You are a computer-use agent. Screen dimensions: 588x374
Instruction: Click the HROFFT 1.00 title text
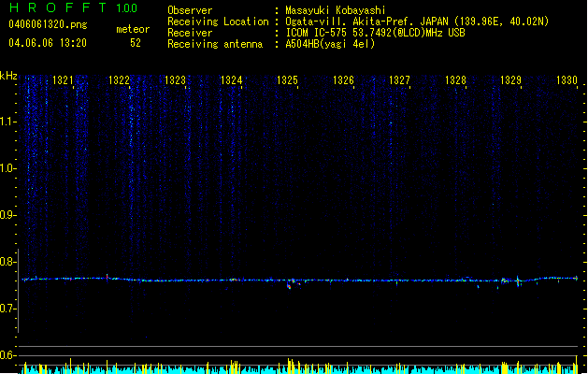click(73, 7)
